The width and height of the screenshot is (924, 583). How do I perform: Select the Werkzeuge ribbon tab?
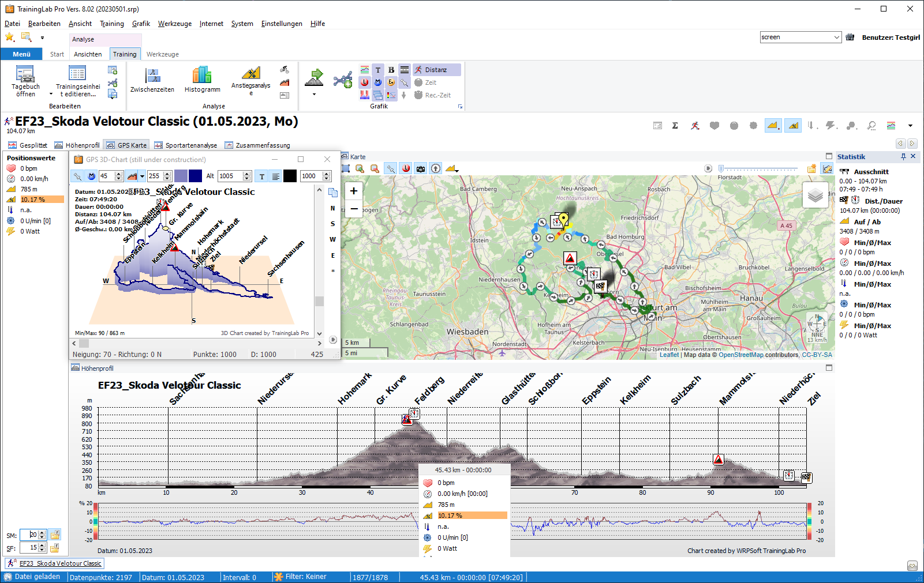pos(163,54)
